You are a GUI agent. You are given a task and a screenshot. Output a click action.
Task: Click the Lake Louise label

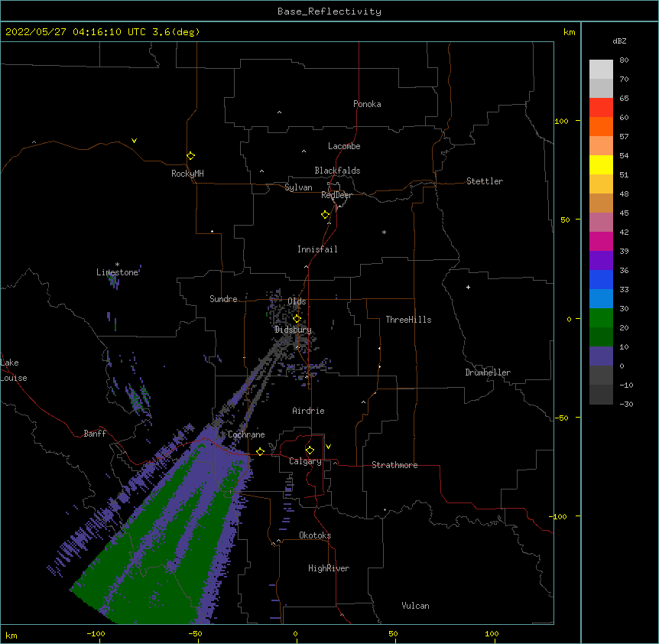(14, 370)
